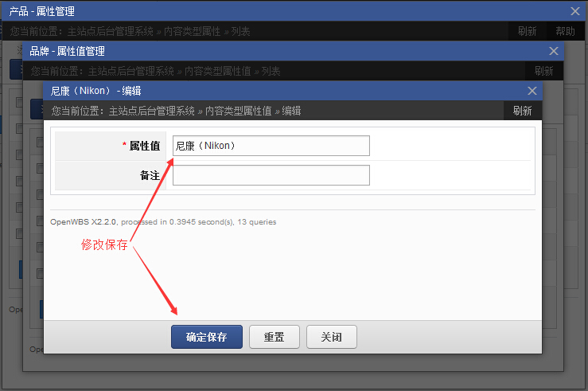588x391 pixels.
Task: Focus the 属性值 text field
Action: tap(271, 146)
